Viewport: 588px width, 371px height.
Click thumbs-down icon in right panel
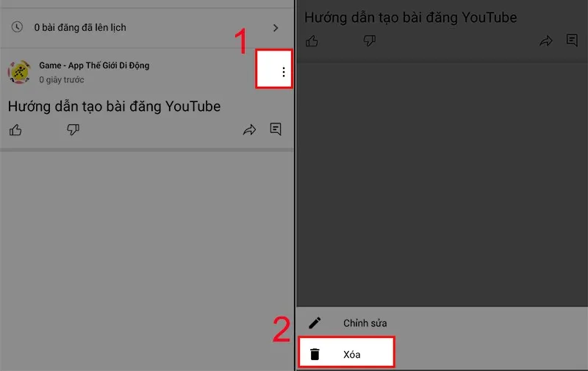coord(370,40)
